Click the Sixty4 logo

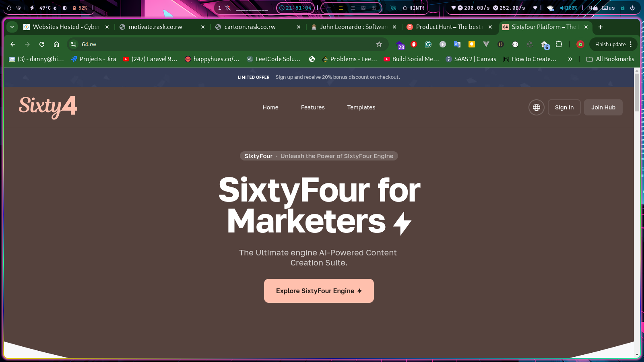coord(48,107)
